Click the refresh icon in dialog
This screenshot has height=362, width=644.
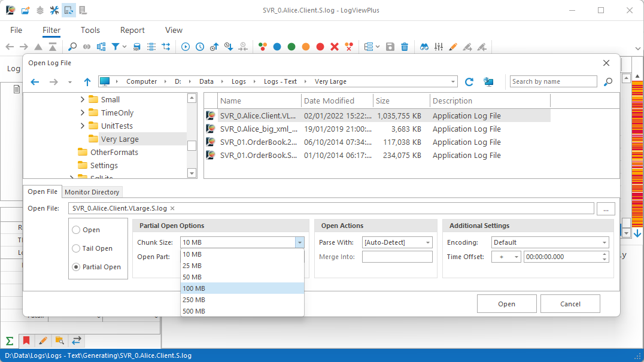469,82
